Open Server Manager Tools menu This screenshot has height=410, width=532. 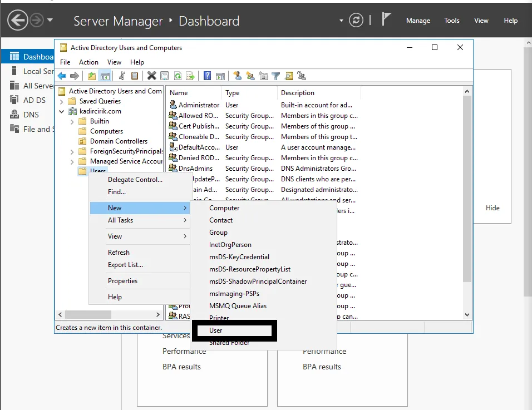coord(452,21)
